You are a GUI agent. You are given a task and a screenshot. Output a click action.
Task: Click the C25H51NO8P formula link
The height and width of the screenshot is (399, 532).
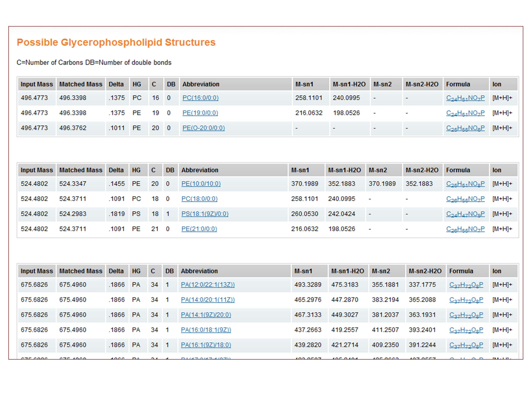[465, 184]
